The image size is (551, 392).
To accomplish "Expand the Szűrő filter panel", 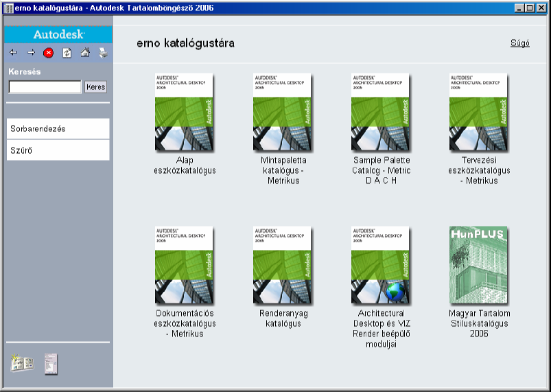I will [58, 150].
